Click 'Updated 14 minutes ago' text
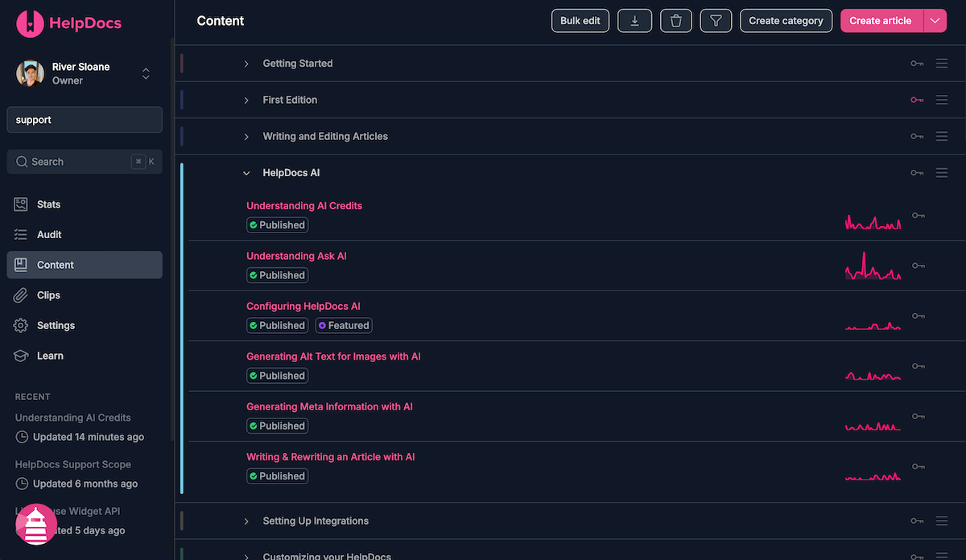Image resolution: width=966 pixels, height=560 pixels. coord(89,437)
